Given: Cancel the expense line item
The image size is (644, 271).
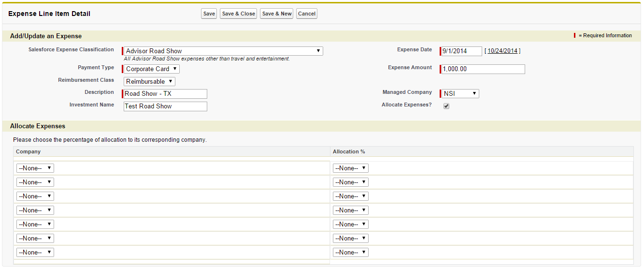Looking at the screenshot, I should click(x=306, y=14).
